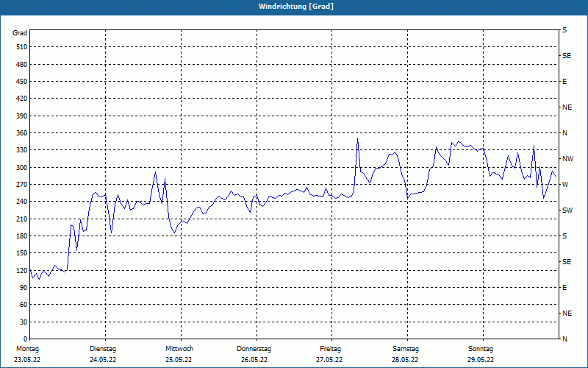Select the 120 axis tick label
This screenshot has height=368, width=588.
pos(22,270)
